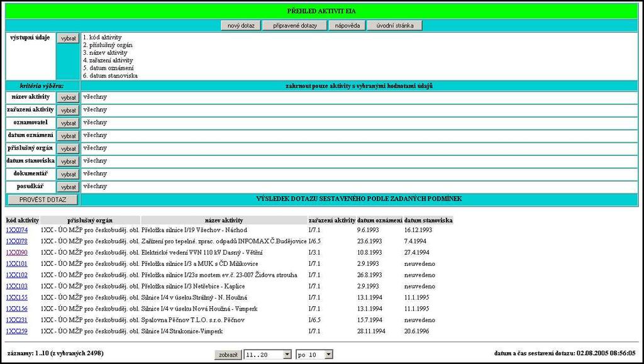Viewport: 644px width, 364px height.
Task: Open activity link 1XX078
Action: 17,241
